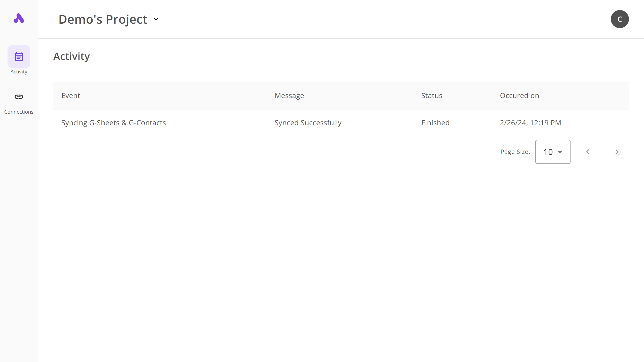Click the Demo's Project title
Image resolution: width=644 pixels, height=362 pixels.
click(103, 19)
